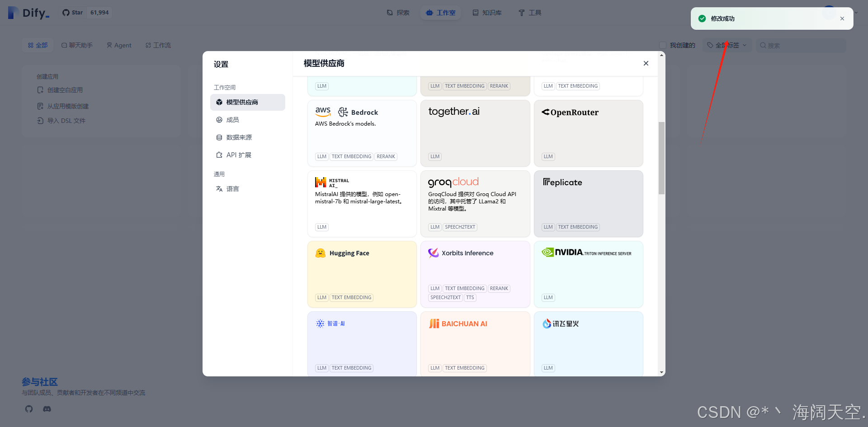Click the LLM tag on OpenRouter card
This screenshot has width=868, height=427.
(548, 156)
